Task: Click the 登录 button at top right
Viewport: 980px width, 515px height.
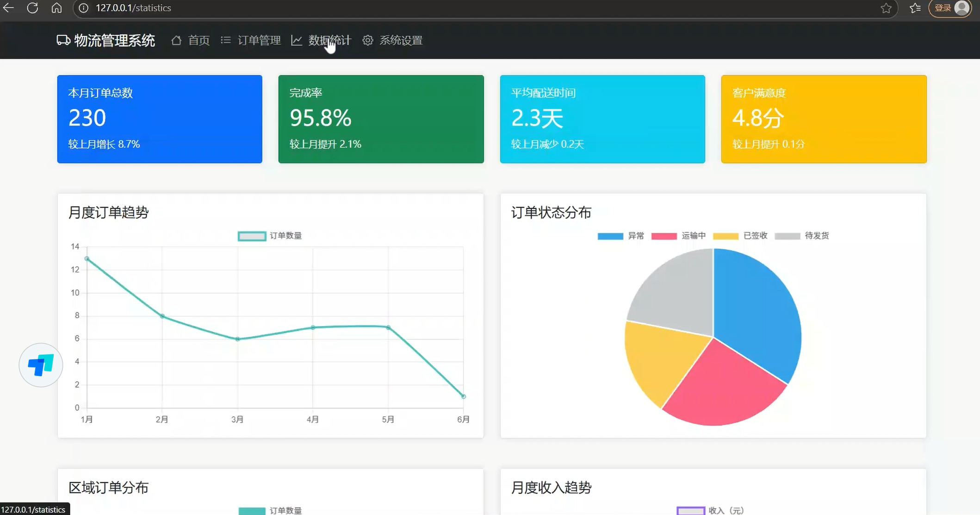Action: pyautogui.click(x=943, y=7)
